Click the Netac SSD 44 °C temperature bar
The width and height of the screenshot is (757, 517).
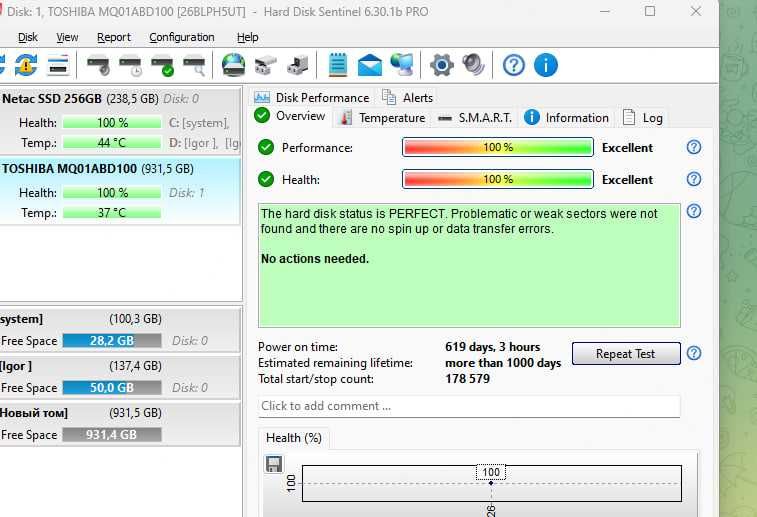click(x=112, y=143)
